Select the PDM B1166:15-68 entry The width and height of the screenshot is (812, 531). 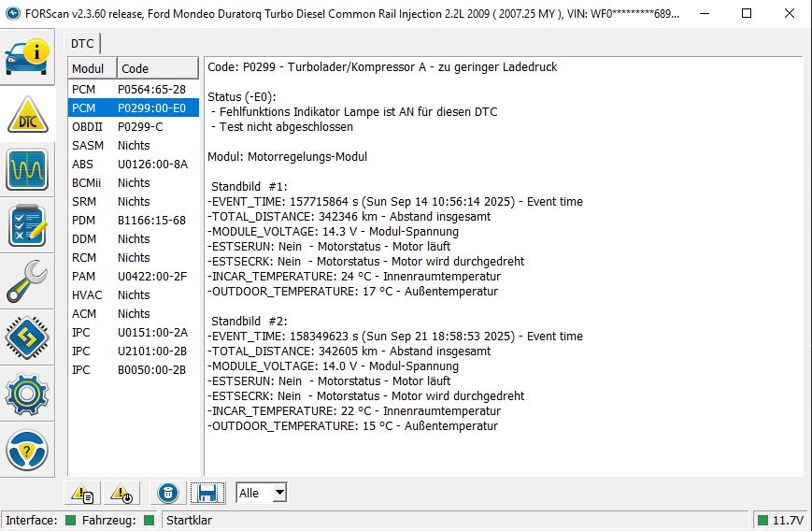[x=133, y=220]
